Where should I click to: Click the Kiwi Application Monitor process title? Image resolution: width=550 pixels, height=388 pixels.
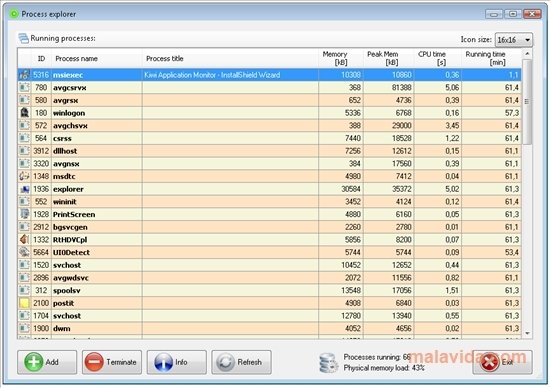[212, 75]
